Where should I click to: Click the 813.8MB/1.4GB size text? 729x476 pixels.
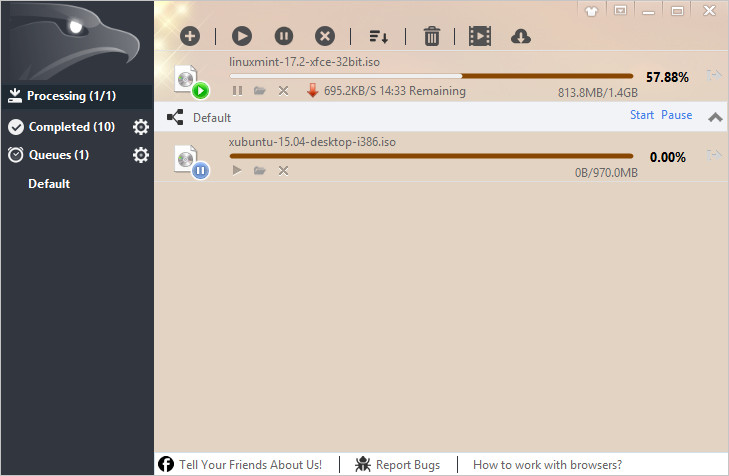pos(597,93)
